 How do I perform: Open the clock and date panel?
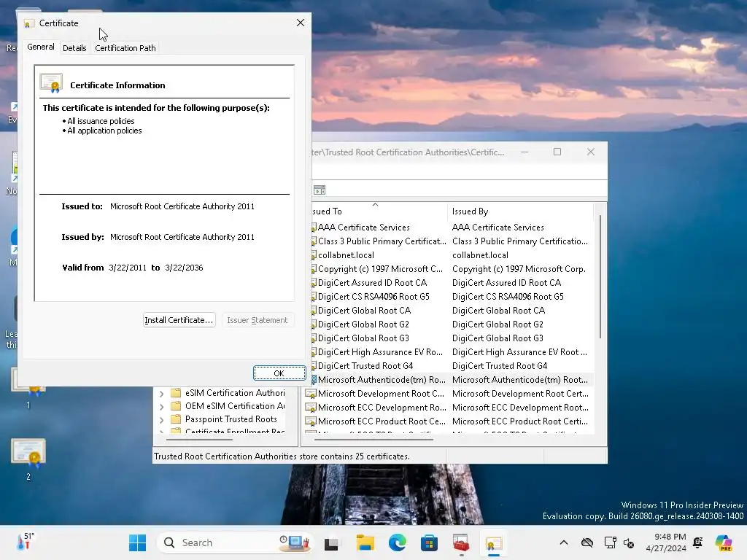pos(666,542)
